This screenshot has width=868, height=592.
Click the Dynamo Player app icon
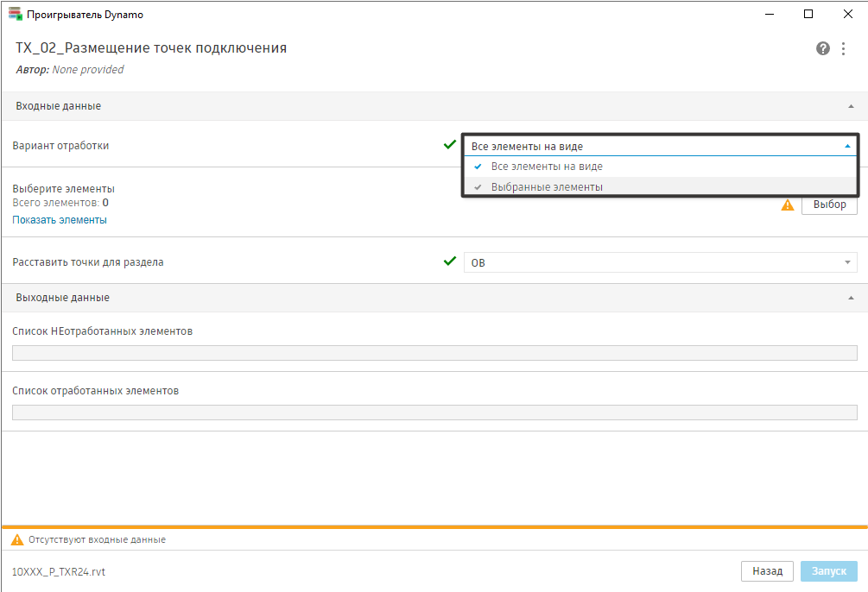click(x=15, y=14)
